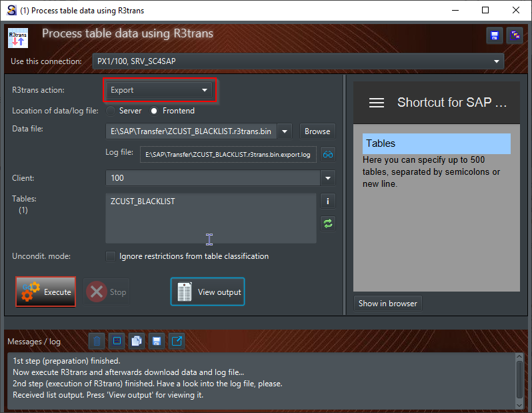
Task: View log file with the glasses icon
Action: (x=327, y=154)
